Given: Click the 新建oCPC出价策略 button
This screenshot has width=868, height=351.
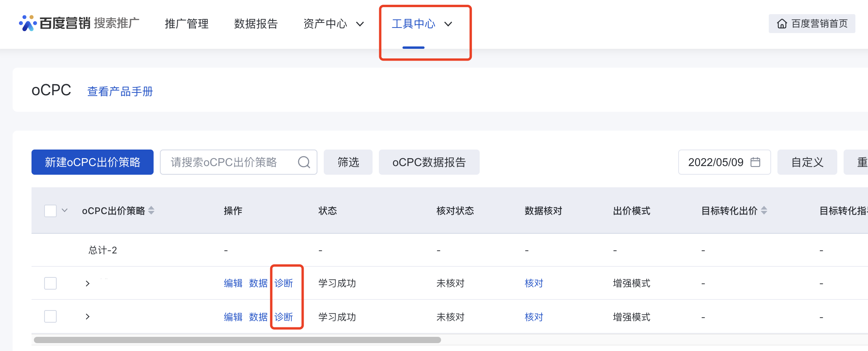Looking at the screenshot, I should [93, 162].
